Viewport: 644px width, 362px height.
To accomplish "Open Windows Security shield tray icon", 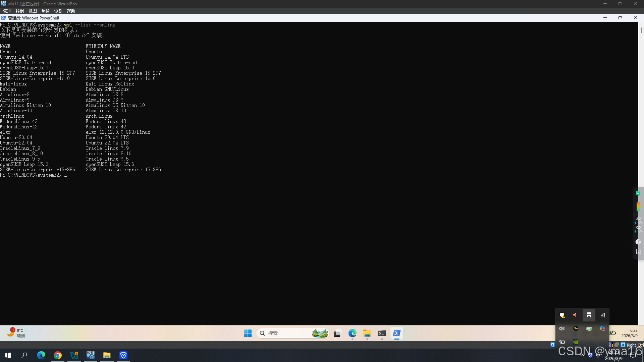I will [562, 315].
